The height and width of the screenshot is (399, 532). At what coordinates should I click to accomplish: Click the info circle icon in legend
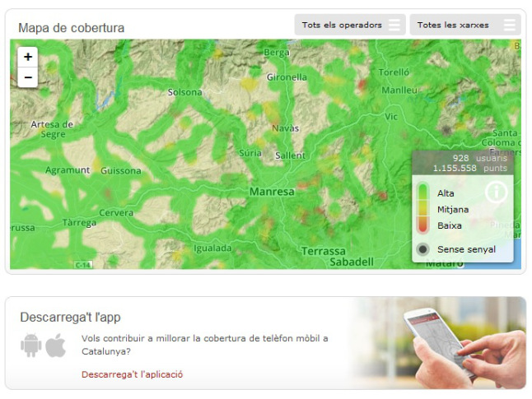pos(496,193)
